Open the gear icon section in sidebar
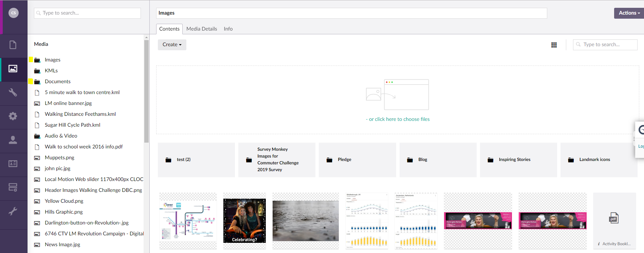This screenshot has width=644, height=253. 13,116
